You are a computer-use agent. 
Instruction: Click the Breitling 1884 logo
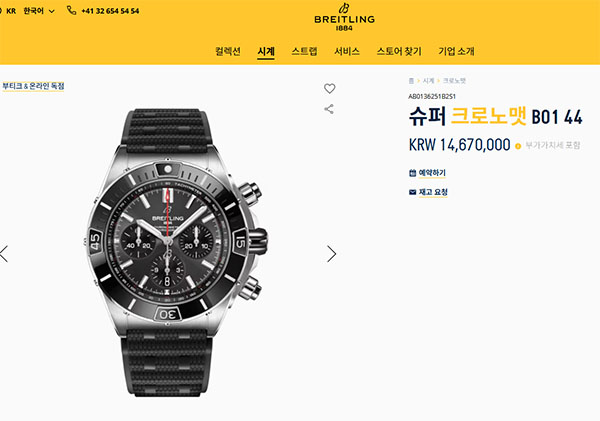[x=344, y=17]
